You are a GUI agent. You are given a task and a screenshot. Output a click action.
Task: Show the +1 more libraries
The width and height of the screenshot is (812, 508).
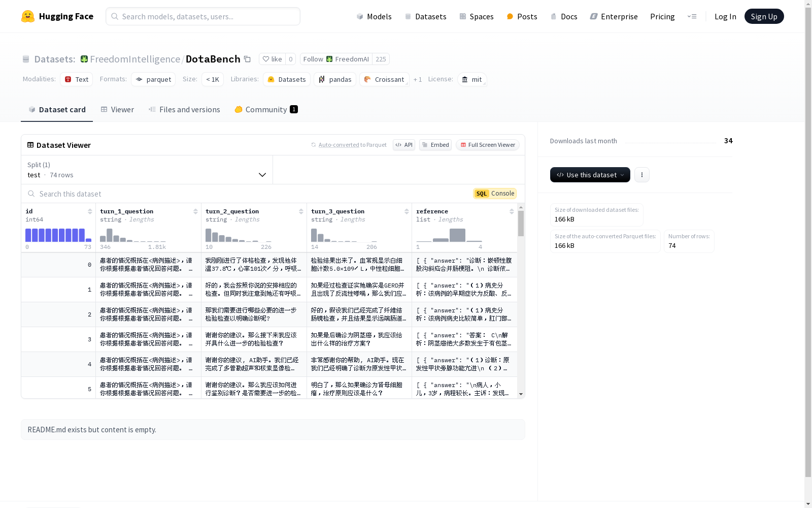coord(418,79)
